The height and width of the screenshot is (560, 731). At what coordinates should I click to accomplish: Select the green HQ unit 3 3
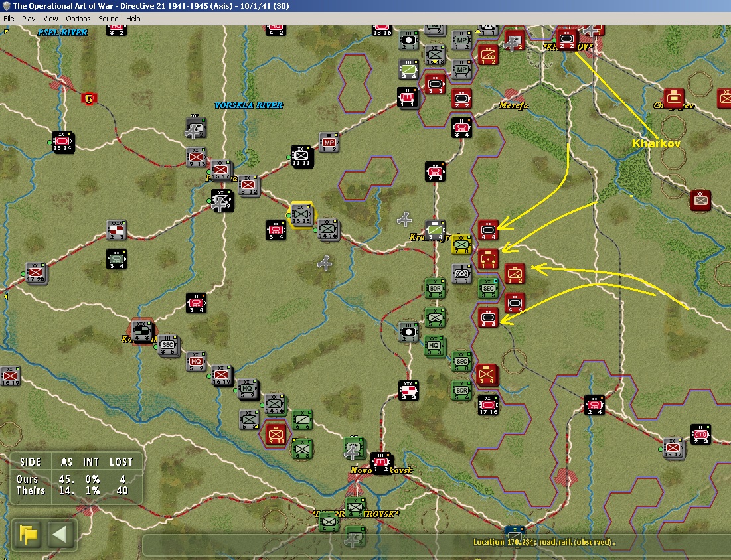(435, 346)
